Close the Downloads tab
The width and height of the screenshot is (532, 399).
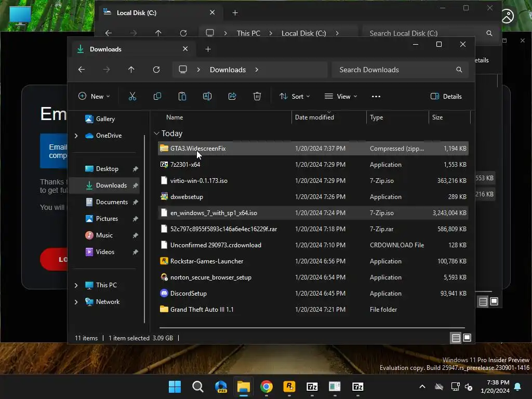(185, 49)
